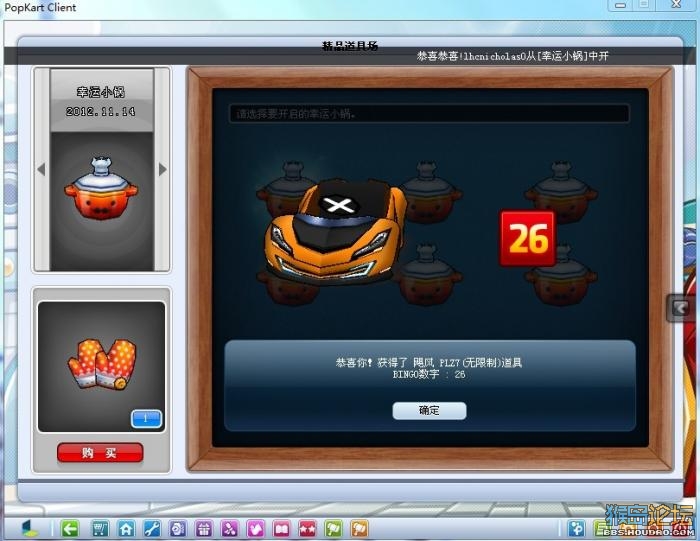
Task: Click the PopKart Client window title
Action: pyautogui.click(x=40, y=8)
